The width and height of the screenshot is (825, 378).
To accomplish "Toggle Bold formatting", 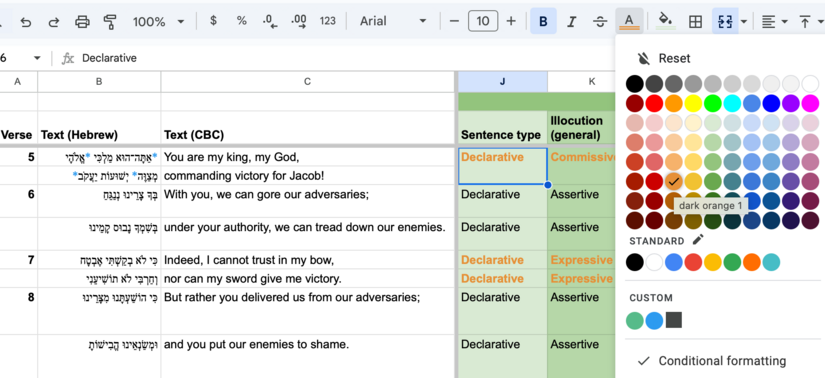I will pyautogui.click(x=544, y=21).
